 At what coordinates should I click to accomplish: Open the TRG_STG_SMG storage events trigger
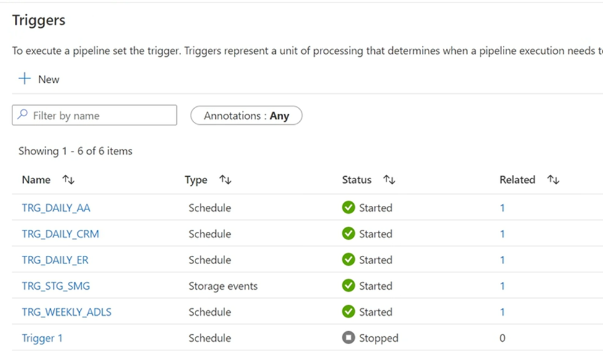[56, 286]
